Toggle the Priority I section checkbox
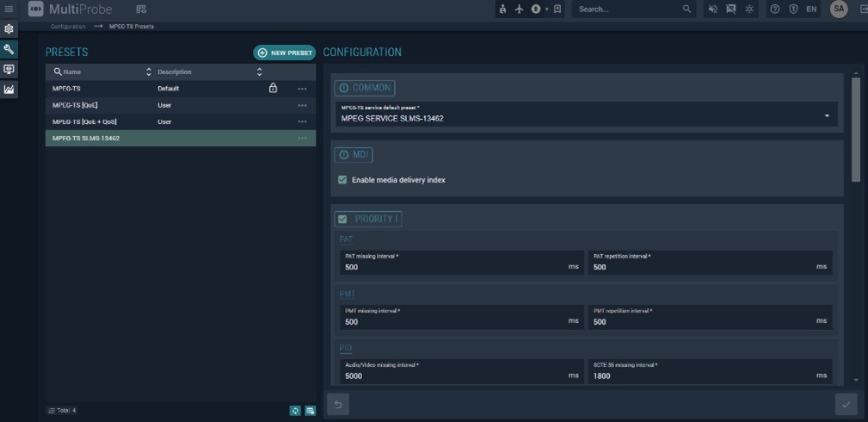This screenshot has width=868, height=422. (x=342, y=219)
